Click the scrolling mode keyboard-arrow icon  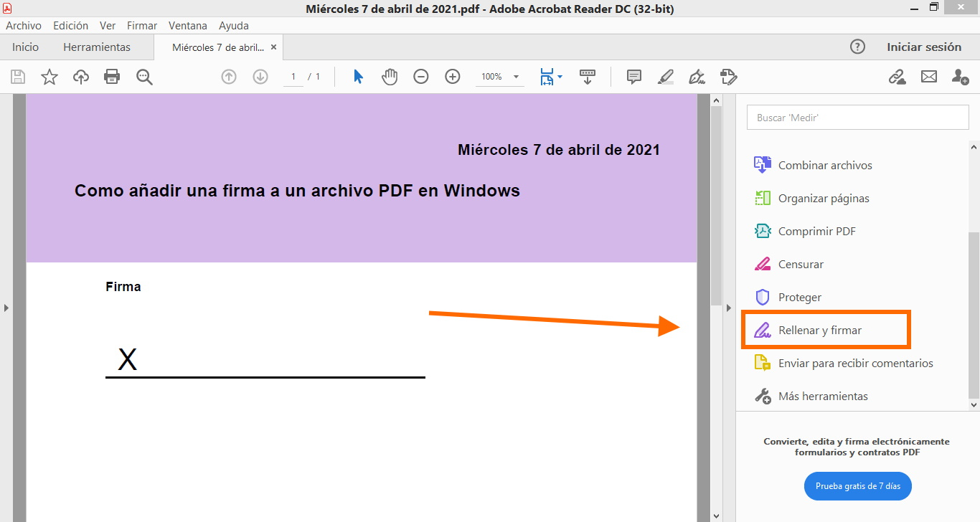(588, 77)
